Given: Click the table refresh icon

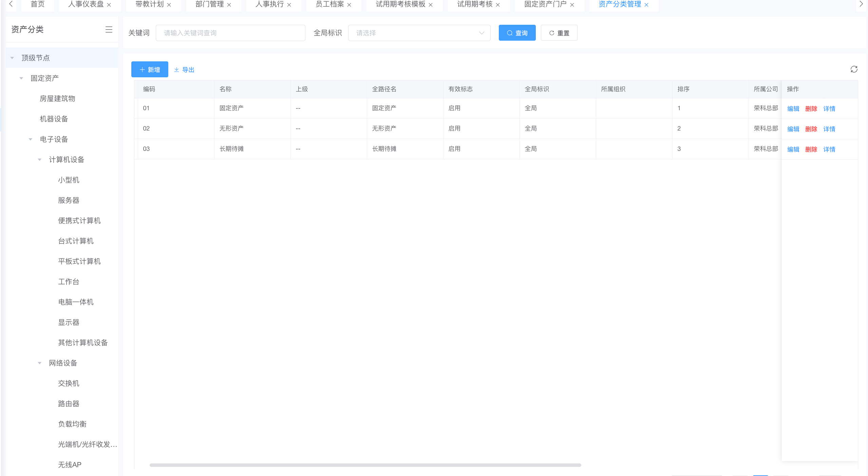Looking at the screenshot, I should click(854, 70).
